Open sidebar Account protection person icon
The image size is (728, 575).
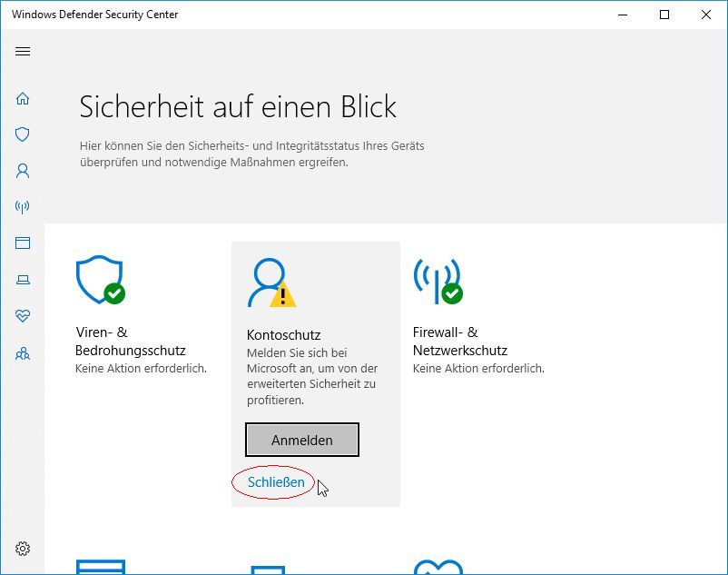[x=23, y=171]
